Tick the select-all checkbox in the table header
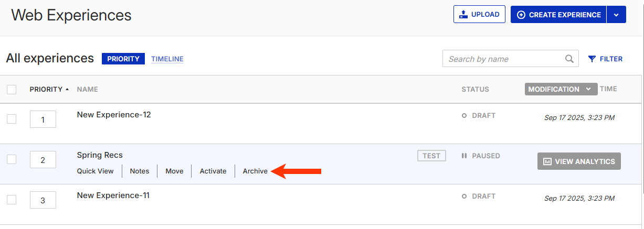The height and width of the screenshot is (229, 644). [x=12, y=90]
